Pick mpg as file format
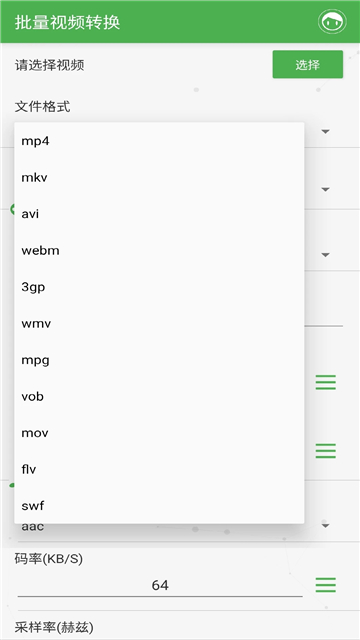The width and height of the screenshot is (360, 640). point(159,360)
